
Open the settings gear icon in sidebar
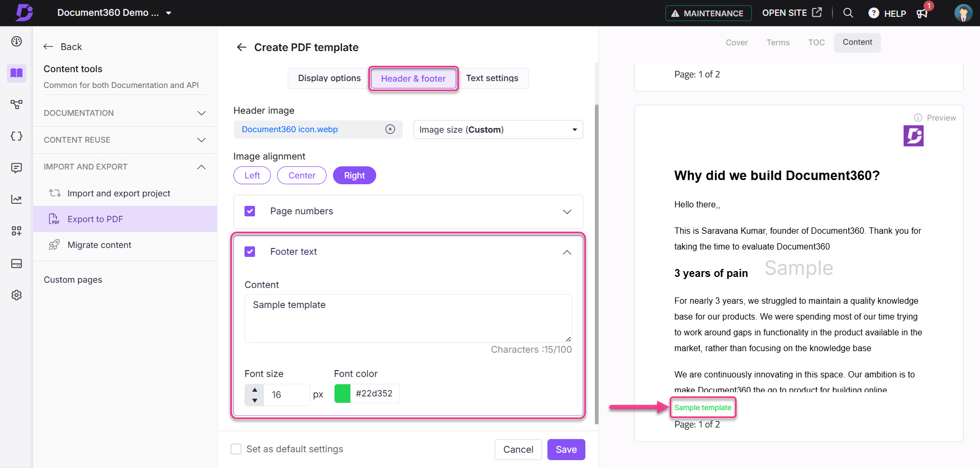[17, 295]
